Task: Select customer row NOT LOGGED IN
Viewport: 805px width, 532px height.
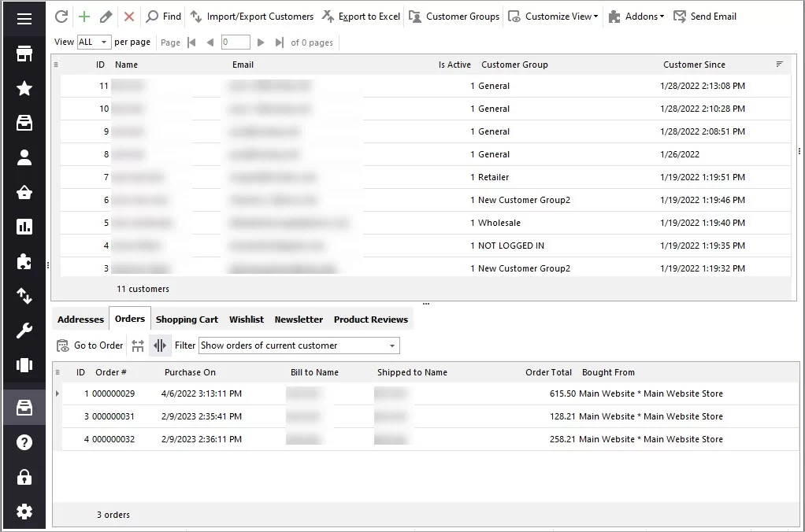Action: (425, 246)
